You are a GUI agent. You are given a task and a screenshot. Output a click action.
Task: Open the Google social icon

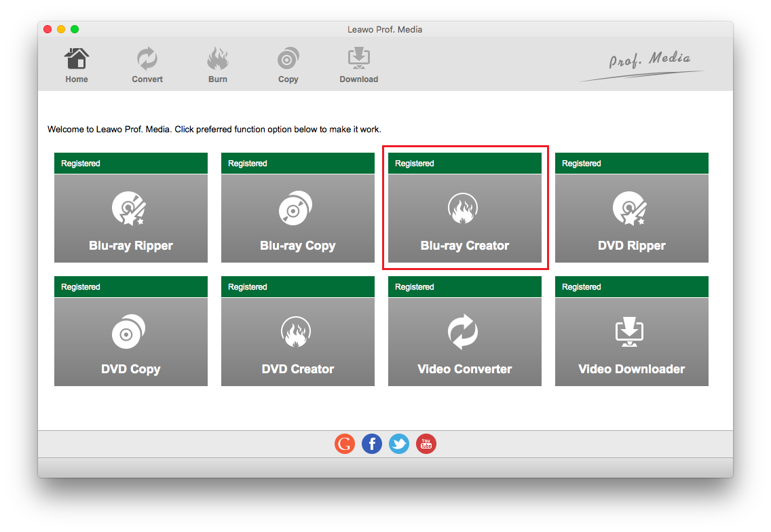[345, 444]
